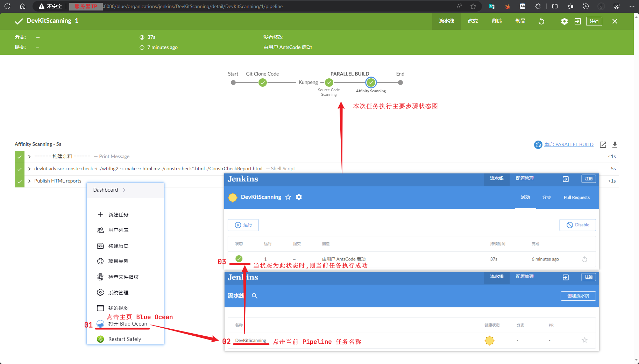Select the Git Clone Code stage node

[x=263, y=83]
